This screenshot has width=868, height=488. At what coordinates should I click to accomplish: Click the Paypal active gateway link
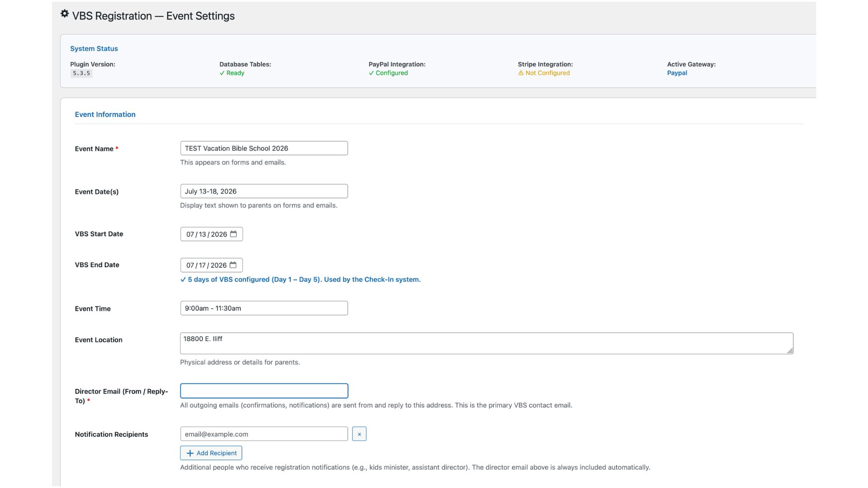click(677, 73)
